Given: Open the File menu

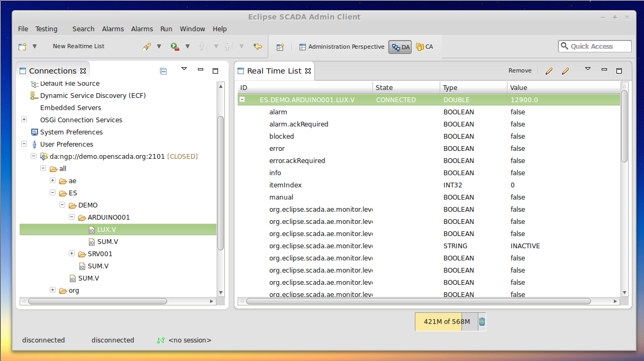Looking at the screenshot, I should [x=23, y=29].
